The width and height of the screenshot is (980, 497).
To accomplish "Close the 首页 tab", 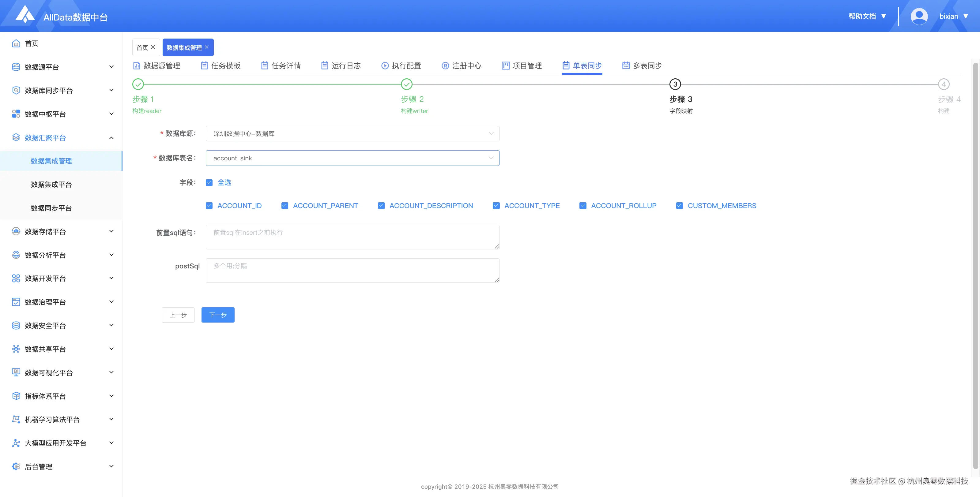I will (x=153, y=47).
